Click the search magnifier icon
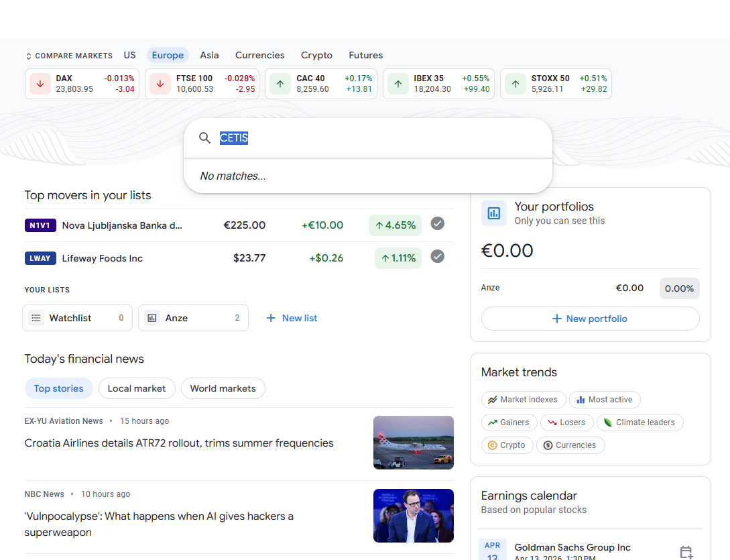The height and width of the screenshot is (560, 730). pyautogui.click(x=204, y=137)
